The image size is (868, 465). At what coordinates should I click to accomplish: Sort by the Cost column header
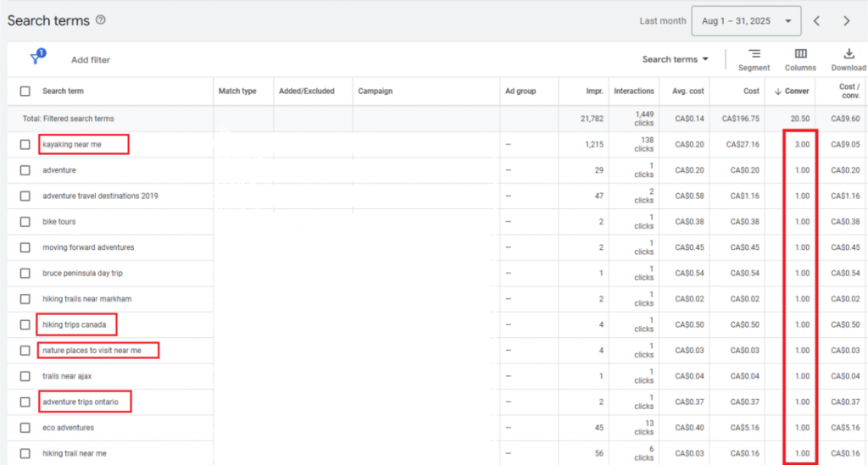(751, 91)
